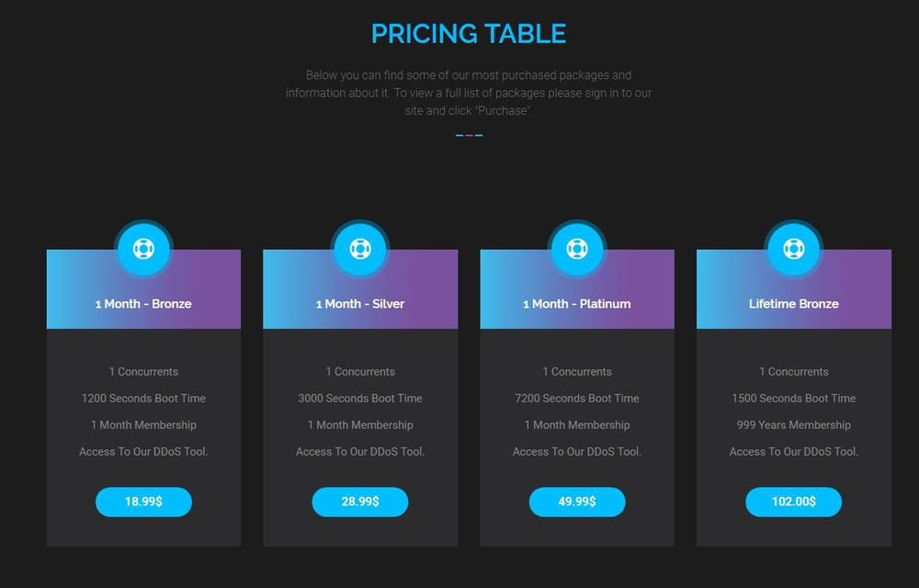Select the 49.99$ price button
Image resolution: width=919 pixels, height=588 pixels.
pos(576,502)
